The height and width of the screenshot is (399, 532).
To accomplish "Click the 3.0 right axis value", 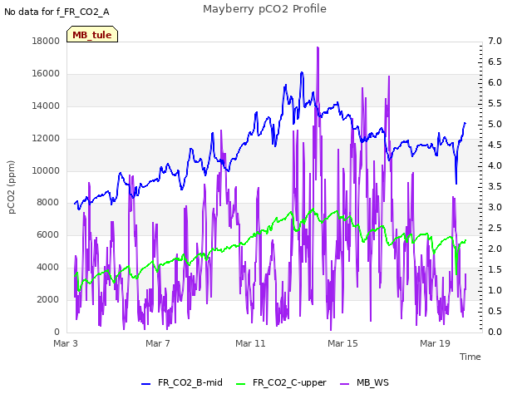I will point(495,207).
